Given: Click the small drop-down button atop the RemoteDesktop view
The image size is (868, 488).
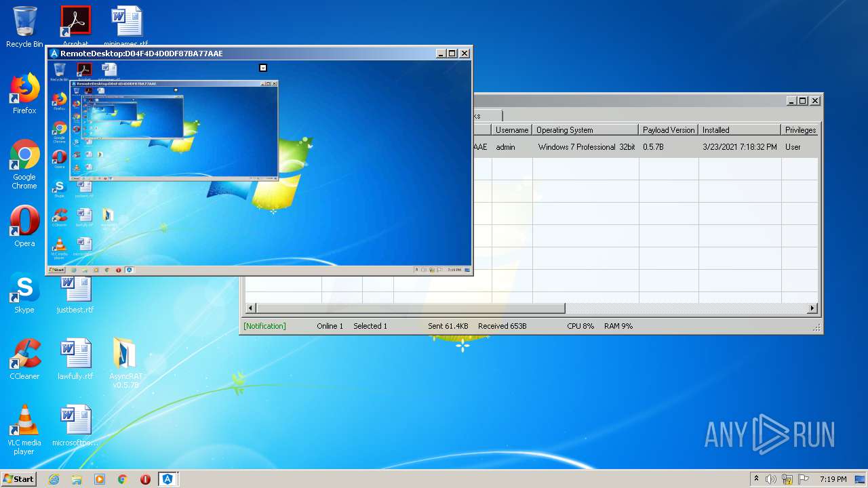Looking at the screenshot, I should click(263, 68).
